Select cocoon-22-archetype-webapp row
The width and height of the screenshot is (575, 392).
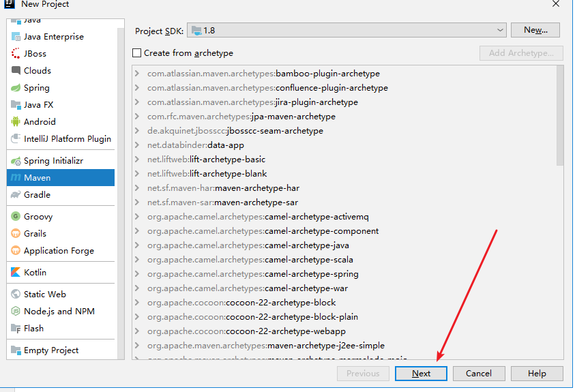coord(344,331)
